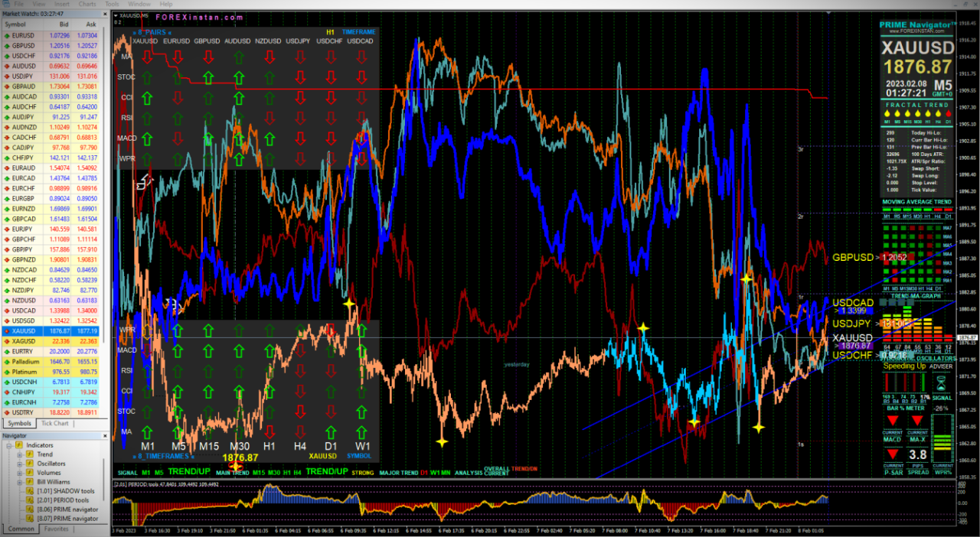
Task: Click the Bid column header
Action: (66, 24)
